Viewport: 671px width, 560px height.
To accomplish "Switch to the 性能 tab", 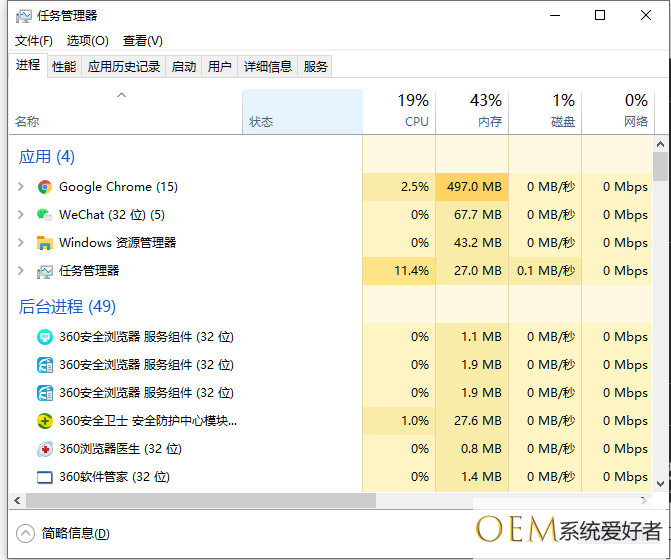I will coord(64,67).
